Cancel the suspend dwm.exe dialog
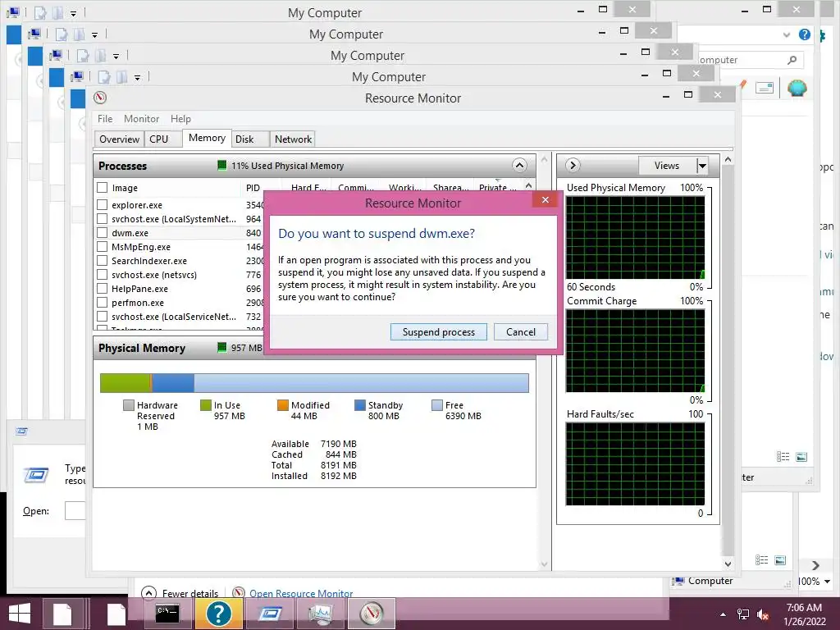 [521, 332]
